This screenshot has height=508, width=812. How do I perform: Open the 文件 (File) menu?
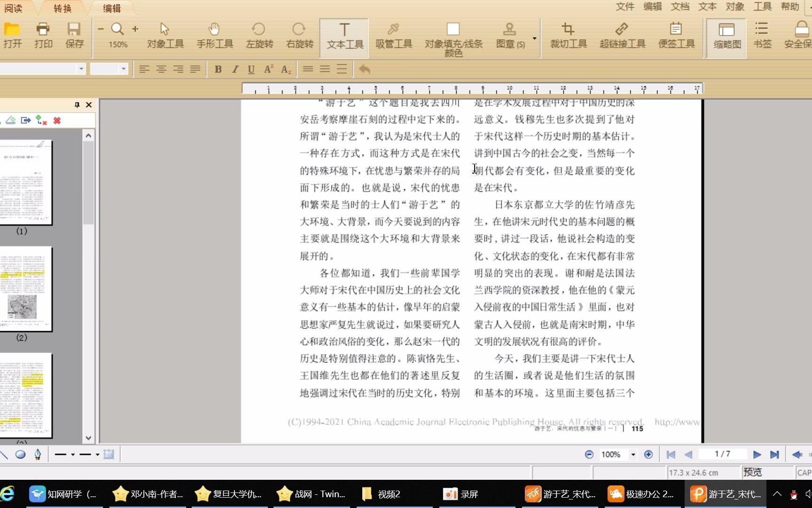tap(625, 7)
